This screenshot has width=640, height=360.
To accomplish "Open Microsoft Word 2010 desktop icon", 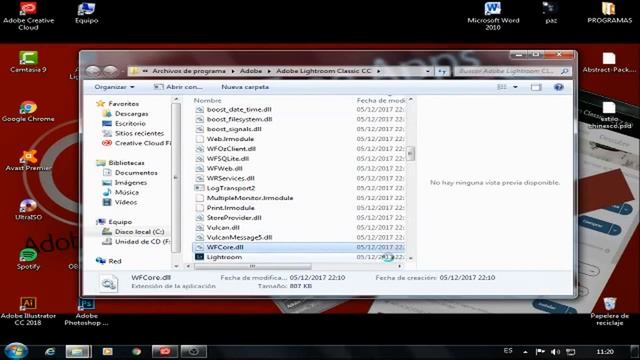I will click(x=493, y=16).
